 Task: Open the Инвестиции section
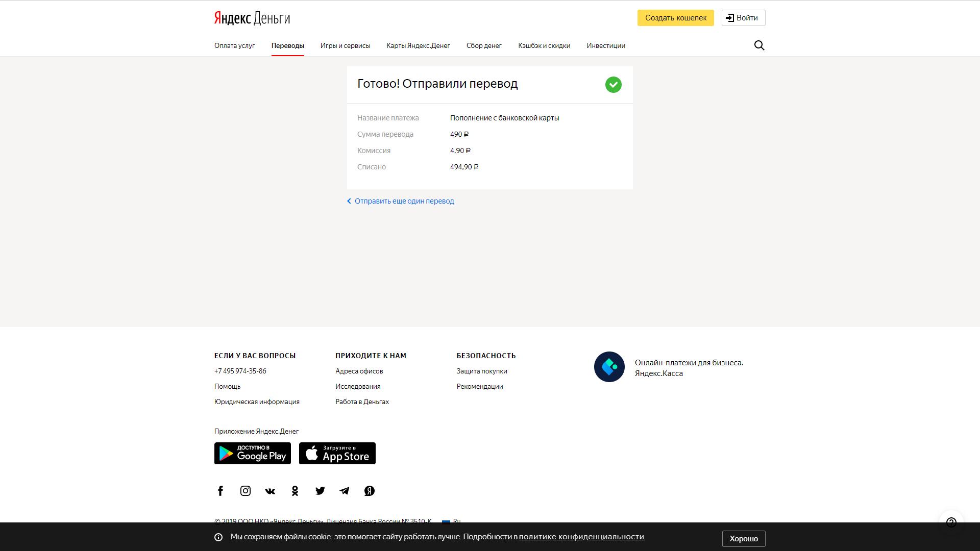[606, 45]
